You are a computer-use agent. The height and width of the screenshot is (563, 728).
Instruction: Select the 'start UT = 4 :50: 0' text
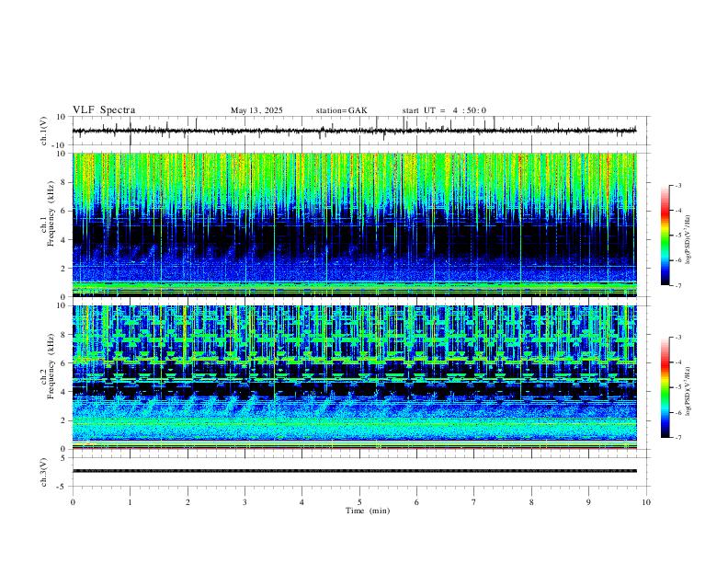click(x=444, y=110)
